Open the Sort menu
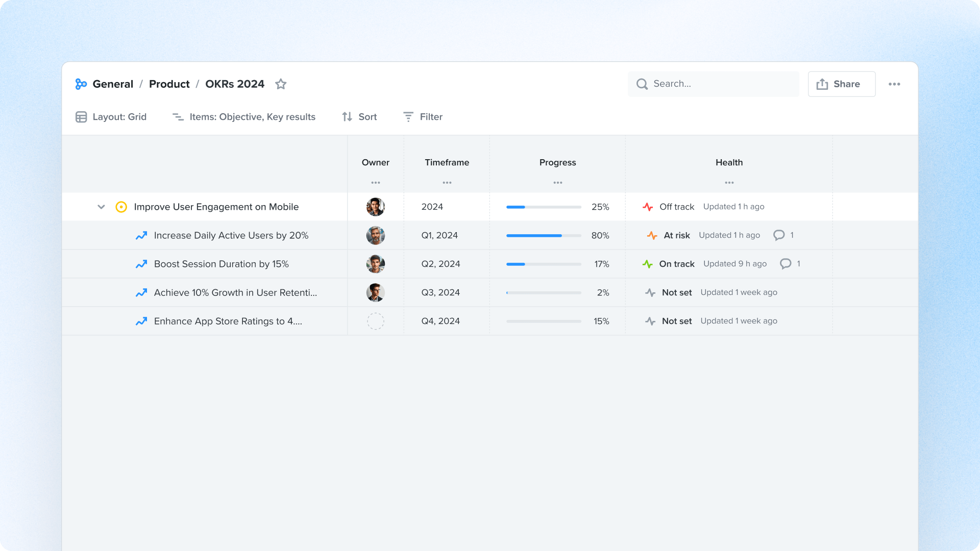This screenshot has width=980, height=551. 359,117
